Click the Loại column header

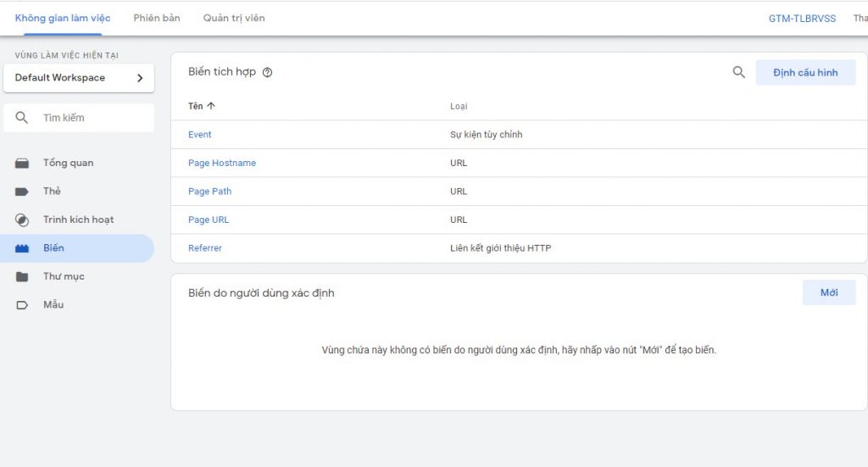click(x=459, y=106)
